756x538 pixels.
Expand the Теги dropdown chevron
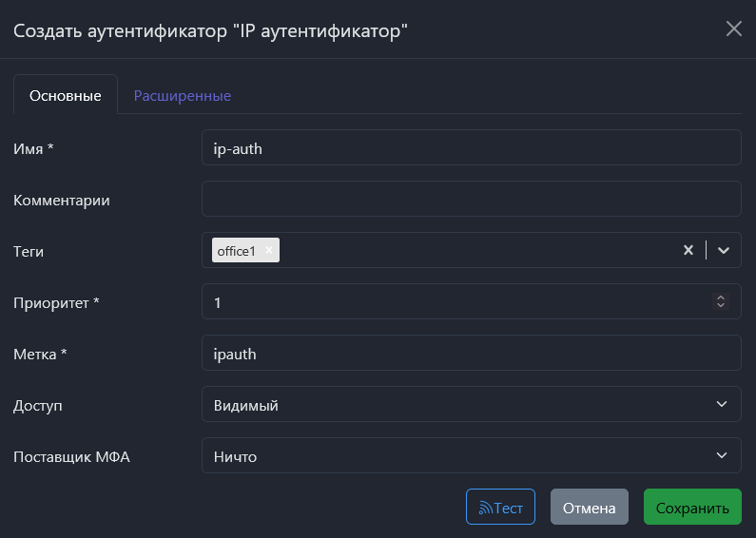(724, 250)
